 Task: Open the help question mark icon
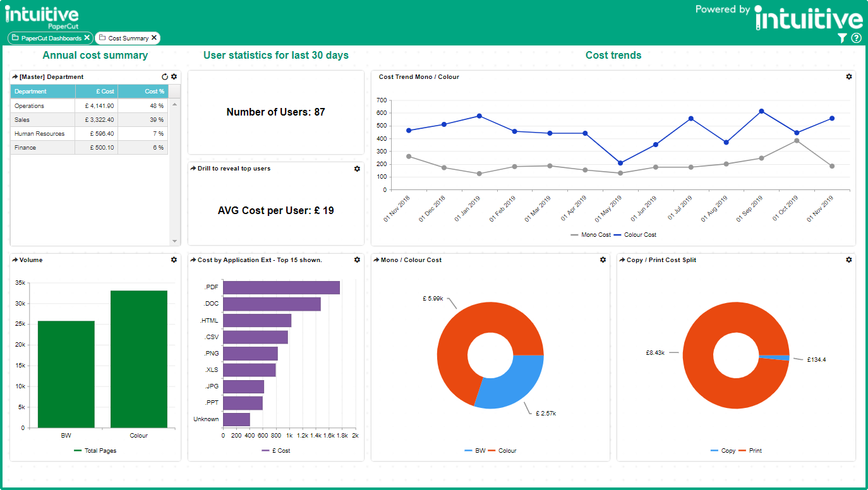(856, 38)
